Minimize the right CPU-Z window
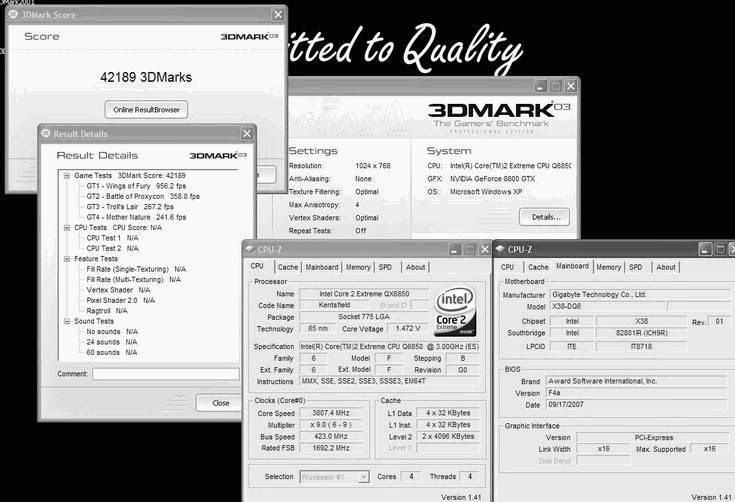Viewport: 735px width, 502px height. point(705,249)
